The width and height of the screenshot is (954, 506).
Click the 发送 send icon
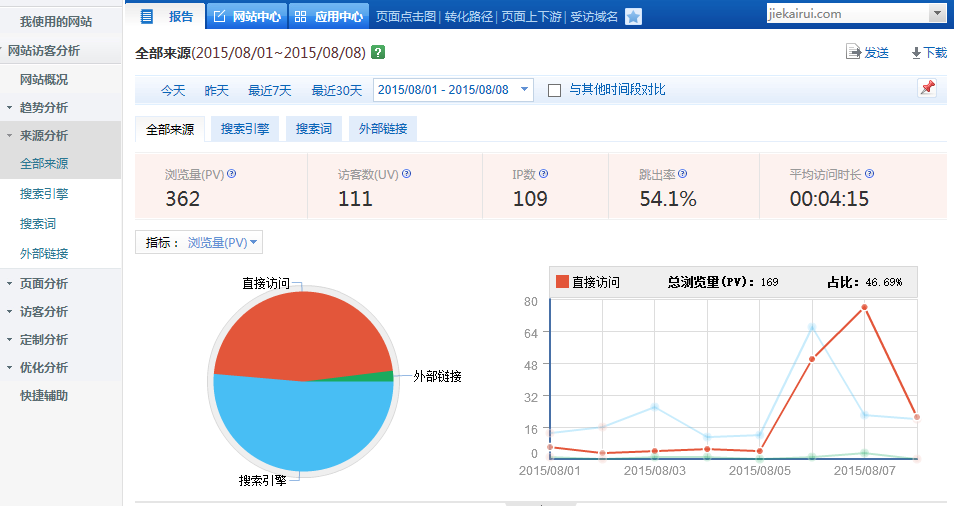854,52
